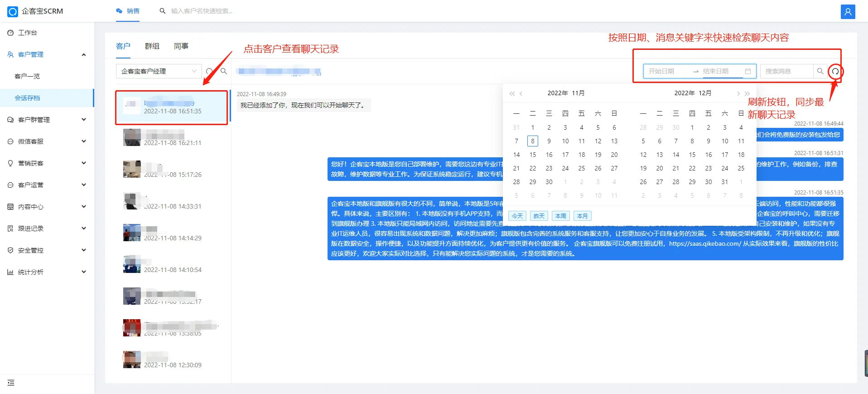868x394 pixels.
Task: Click the 统计分析 bar chart icon
Action: click(x=10, y=272)
